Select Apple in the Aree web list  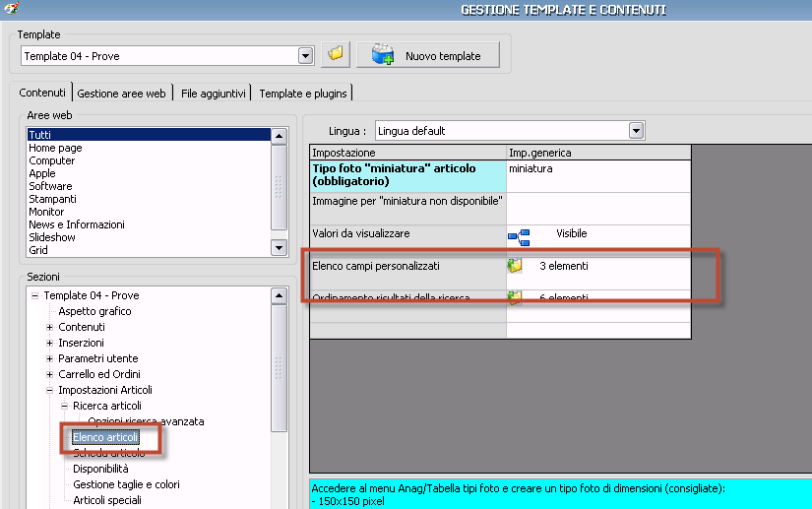tap(42, 173)
